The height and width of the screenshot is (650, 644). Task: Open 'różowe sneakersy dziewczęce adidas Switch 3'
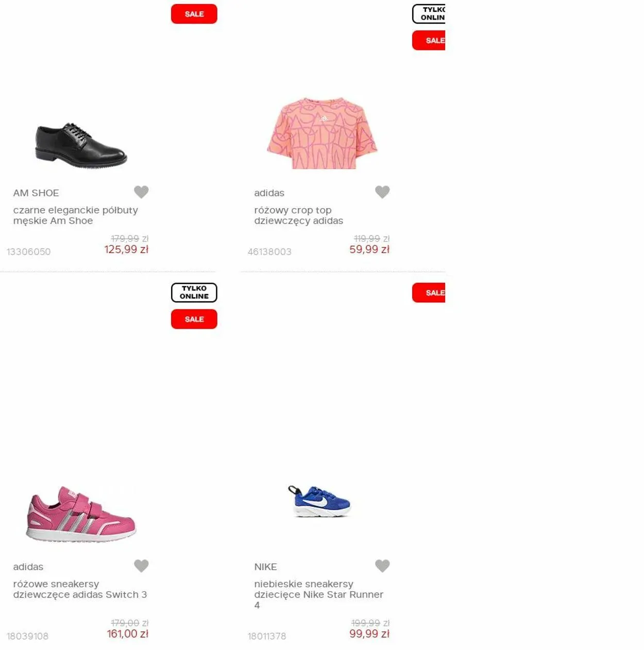[x=80, y=589]
